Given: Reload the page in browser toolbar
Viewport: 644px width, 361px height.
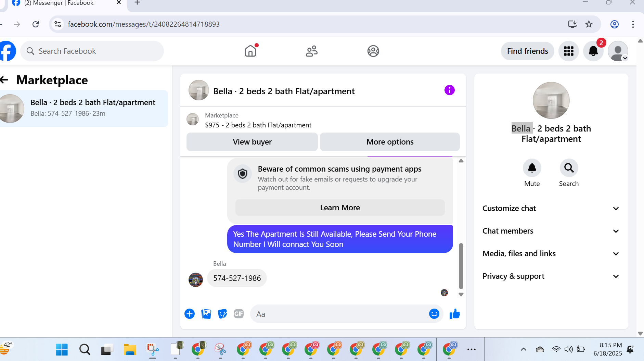Looking at the screenshot, I should click(36, 24).
